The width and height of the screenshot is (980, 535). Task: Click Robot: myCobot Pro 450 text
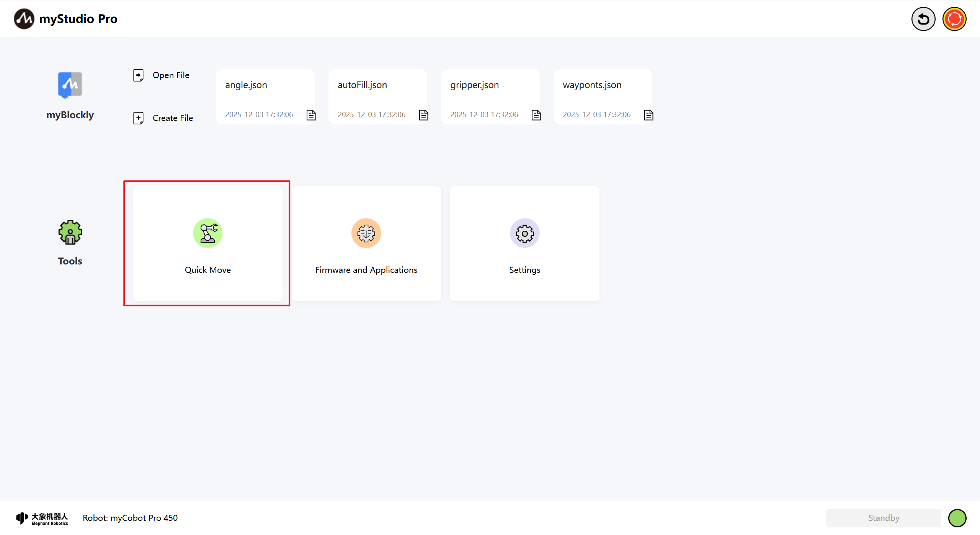pyautogui.click(x=130, y=518)
